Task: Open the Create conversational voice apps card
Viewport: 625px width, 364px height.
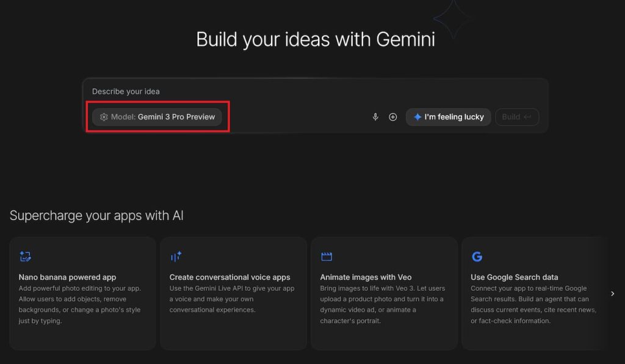Action: (234, 293)
